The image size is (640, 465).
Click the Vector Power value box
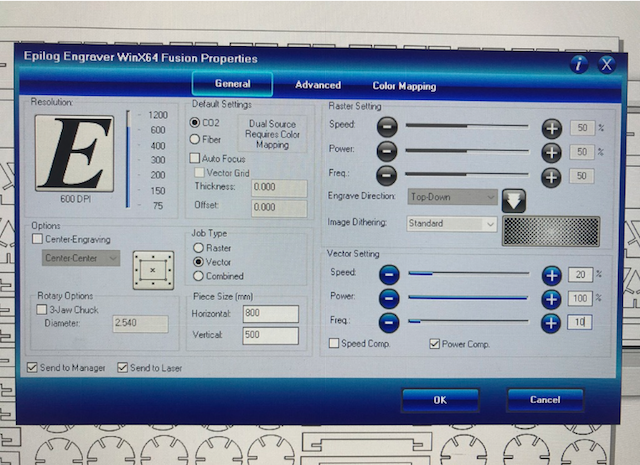click(580, 298)
